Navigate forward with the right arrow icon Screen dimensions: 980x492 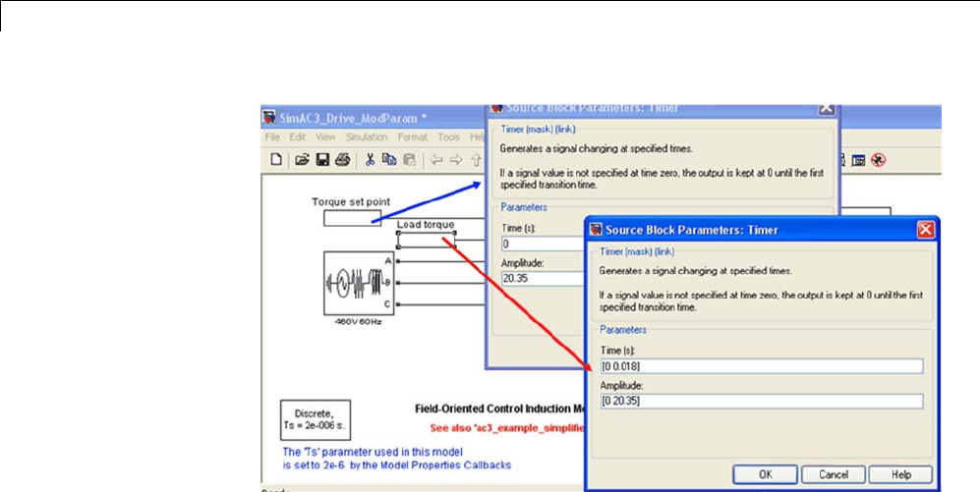pos(456,160)
